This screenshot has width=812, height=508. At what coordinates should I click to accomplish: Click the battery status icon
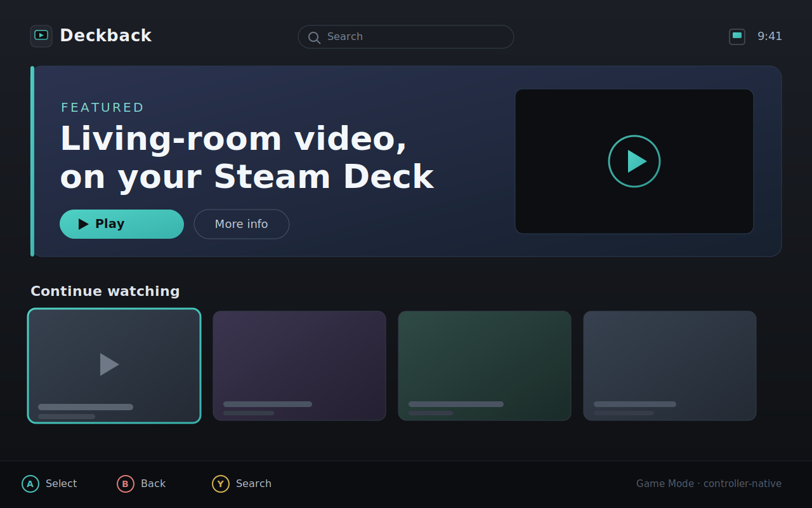(x=737, y=37)
